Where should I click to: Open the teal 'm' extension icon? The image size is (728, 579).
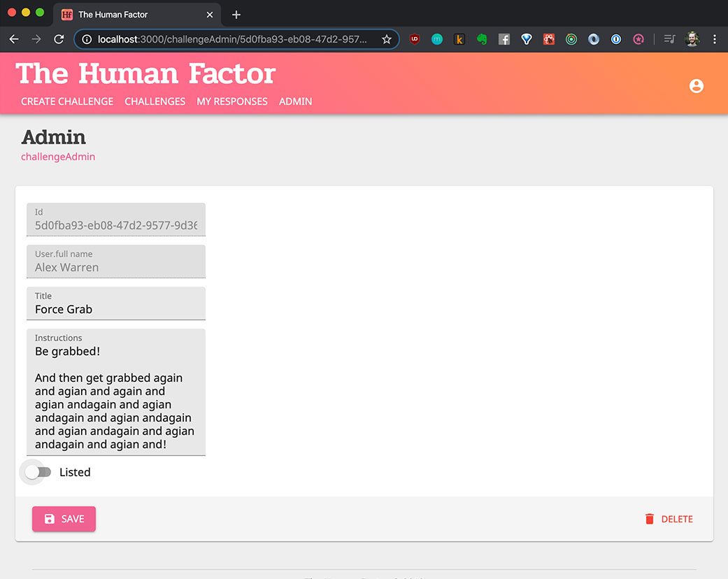437,39
